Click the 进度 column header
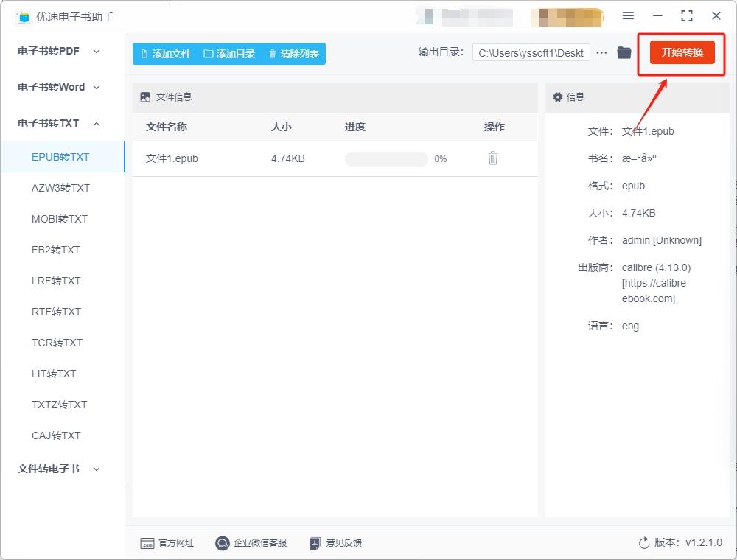The height and width of the screenshot is (560, 737). (x=355, y=127)
